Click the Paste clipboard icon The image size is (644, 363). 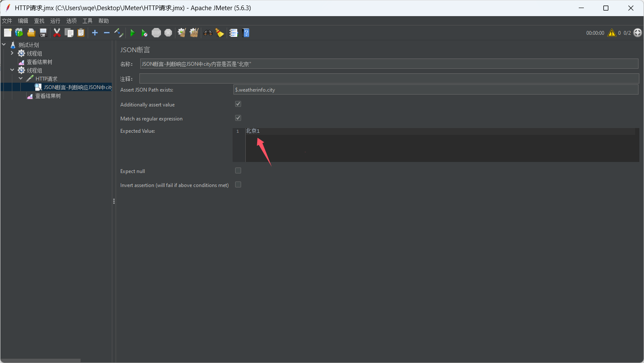click(81, 33)
